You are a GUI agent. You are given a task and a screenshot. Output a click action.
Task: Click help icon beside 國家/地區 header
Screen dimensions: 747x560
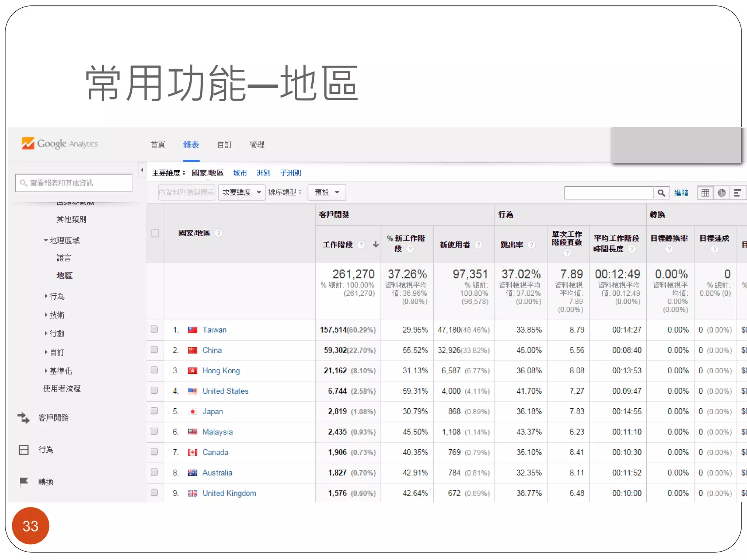pyautogui.click(x=218, y=233)
